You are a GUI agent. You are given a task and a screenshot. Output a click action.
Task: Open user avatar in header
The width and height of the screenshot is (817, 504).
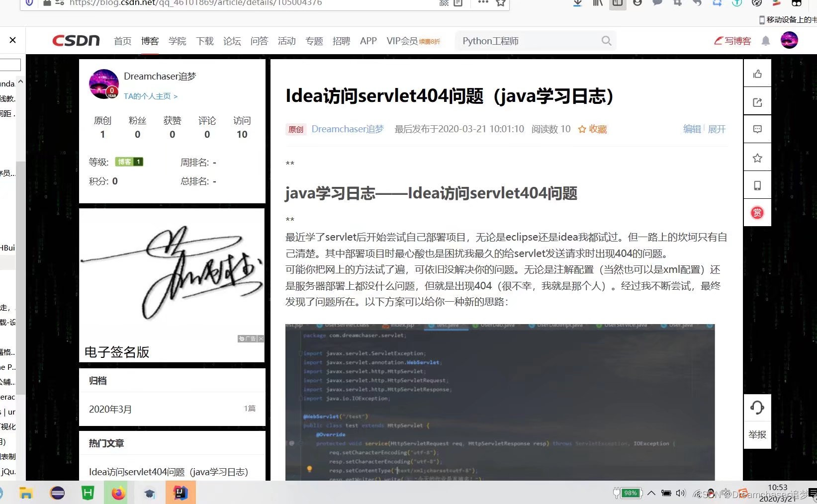(789, 40)
